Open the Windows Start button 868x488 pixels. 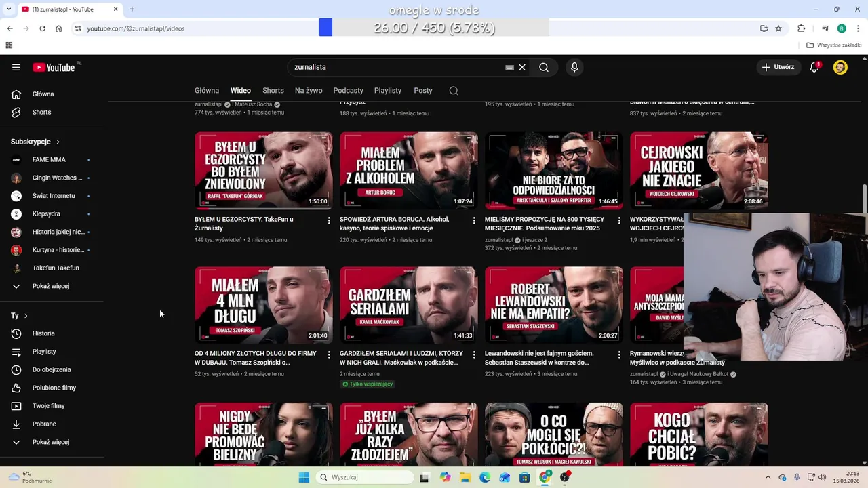304,477
